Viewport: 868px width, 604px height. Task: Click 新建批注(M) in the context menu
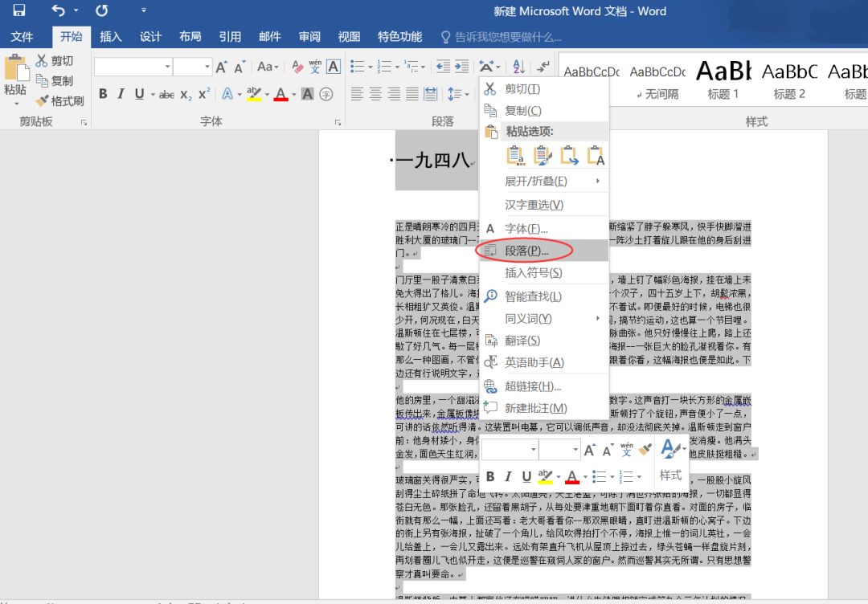tap(543, 408)
